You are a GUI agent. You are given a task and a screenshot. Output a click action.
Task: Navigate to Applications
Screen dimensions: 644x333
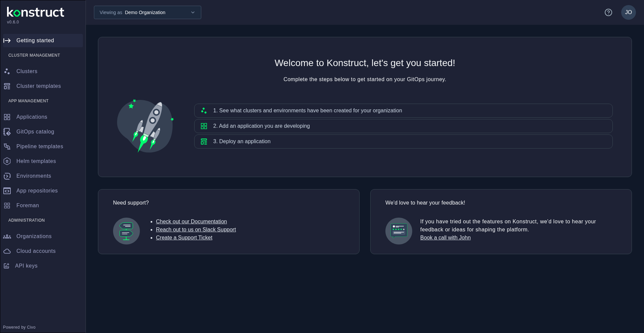pyautogui.click(x=43, y=117)
